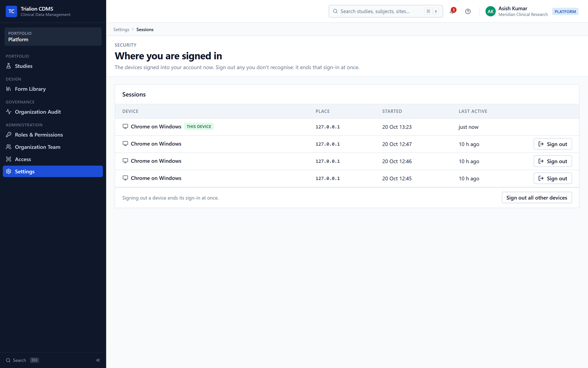Click monitor icon of This Device session
This screenshot has width=588, height=368.
pyautogui.click(x=125, y=126)
